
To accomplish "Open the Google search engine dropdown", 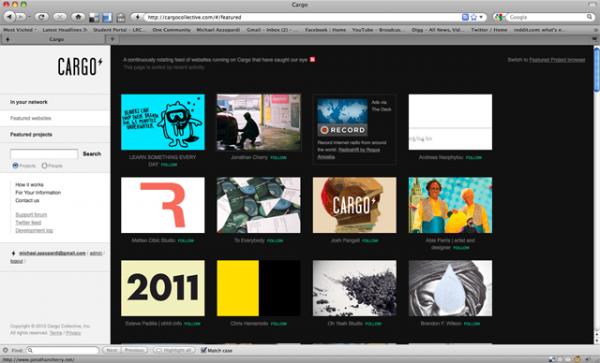I will pyautogui.click(x=499, y=17).
